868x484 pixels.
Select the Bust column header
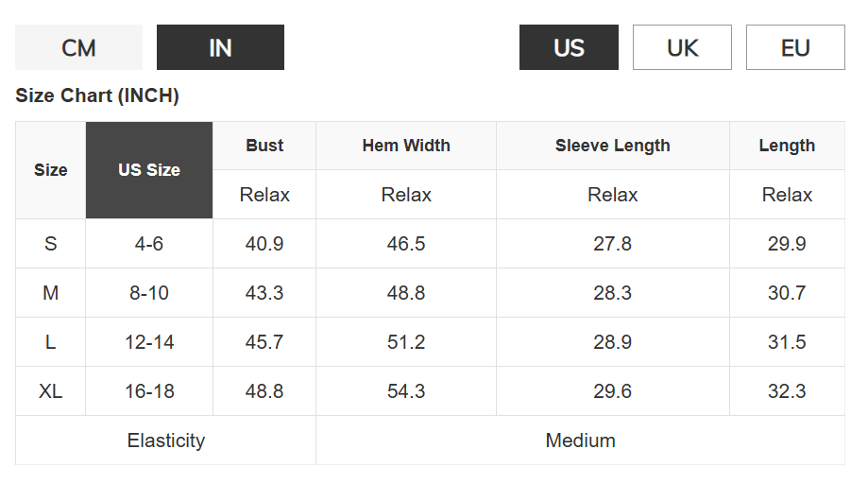tap(264, 146)
